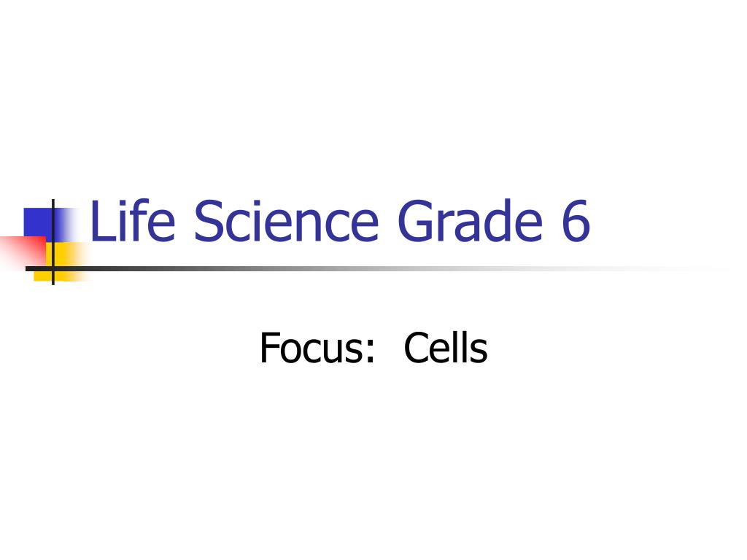This screenshot has height=560, width=747.
Task: Click the capital "C" in Cells
Action: (x=417, y=348)
